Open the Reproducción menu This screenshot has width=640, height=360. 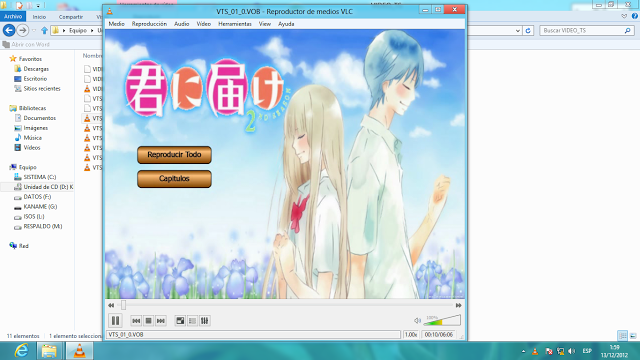[149, 24]
